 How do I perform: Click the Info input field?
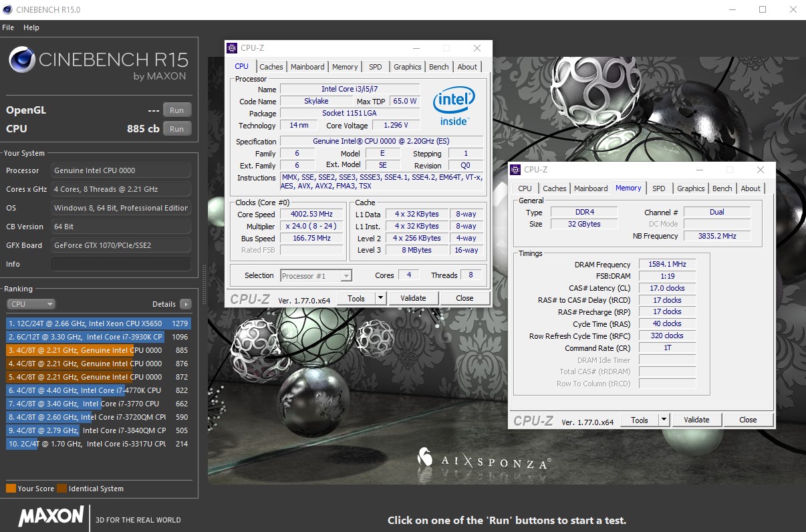tap(121, 264)
